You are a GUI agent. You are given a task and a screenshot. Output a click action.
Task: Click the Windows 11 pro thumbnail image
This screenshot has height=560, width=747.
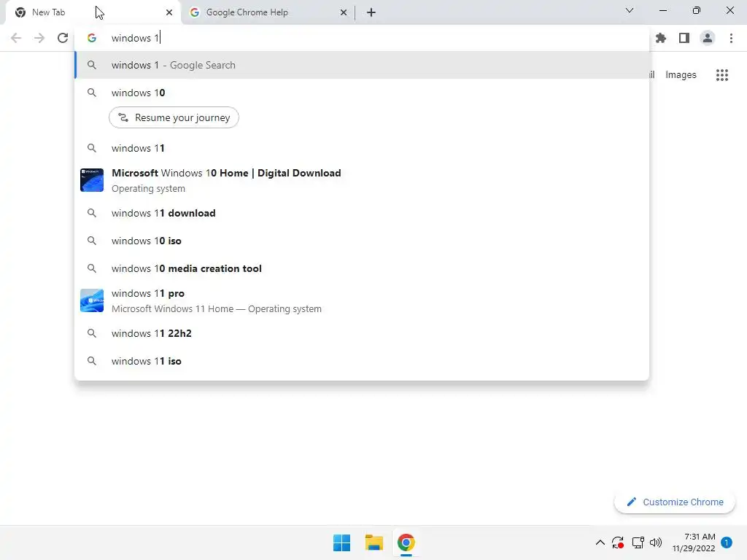(x=92, y=300)
